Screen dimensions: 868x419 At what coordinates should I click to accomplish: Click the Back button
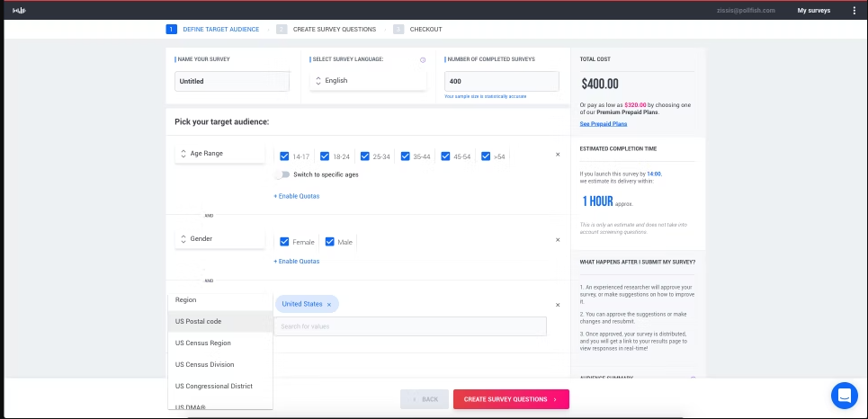[x=425, y=399]
